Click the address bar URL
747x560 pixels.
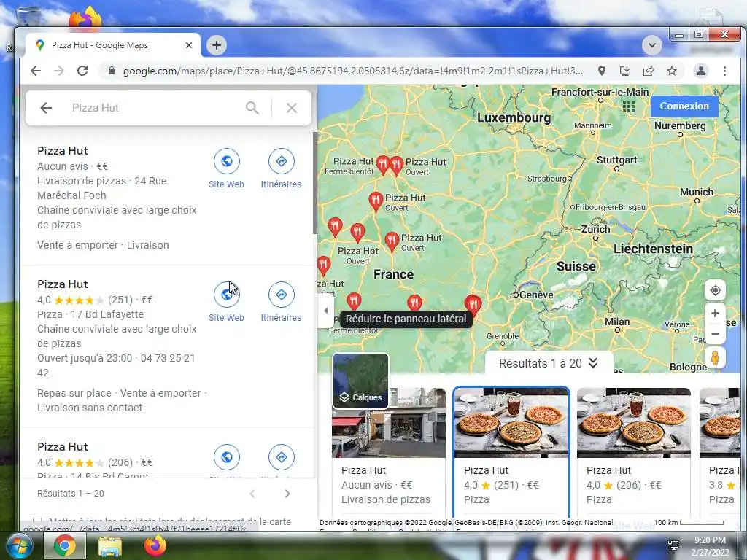click(352, 71)
